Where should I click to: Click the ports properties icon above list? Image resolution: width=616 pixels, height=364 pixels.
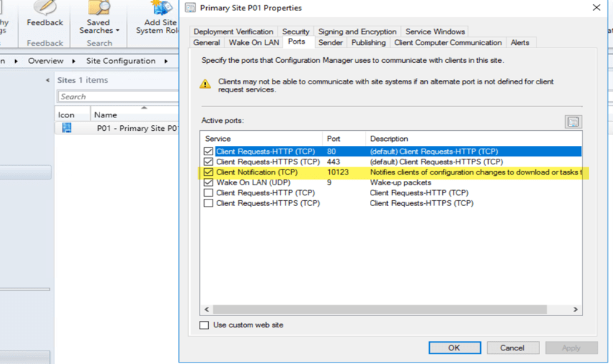(x=573, y=122)
